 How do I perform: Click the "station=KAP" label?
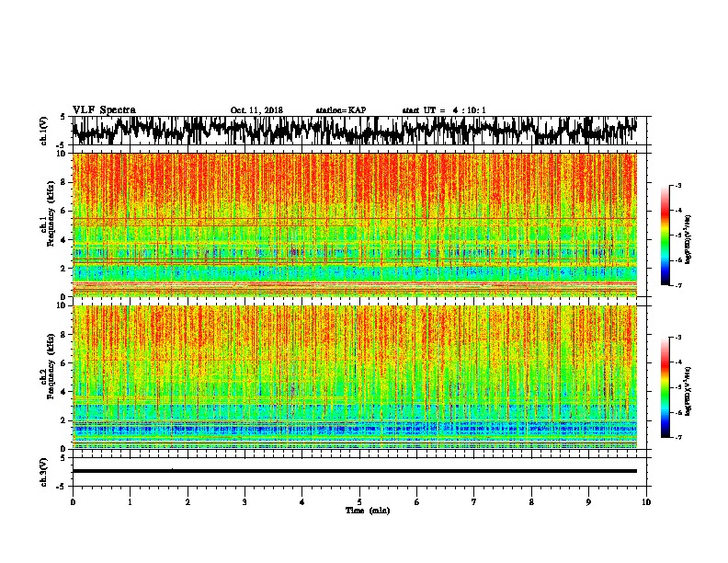(341, 110)
